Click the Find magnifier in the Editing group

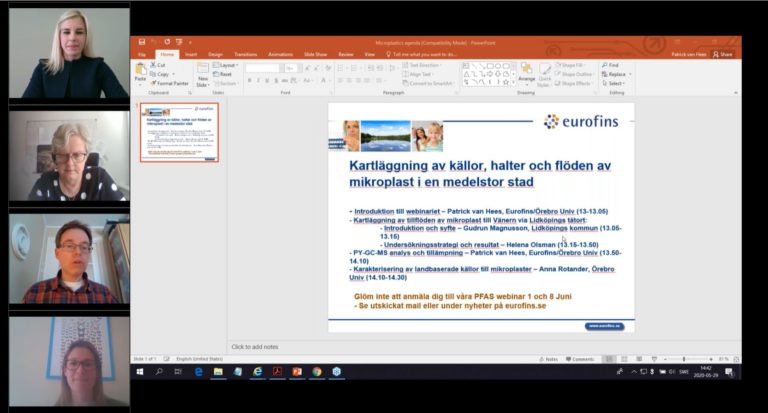[603, 65]
